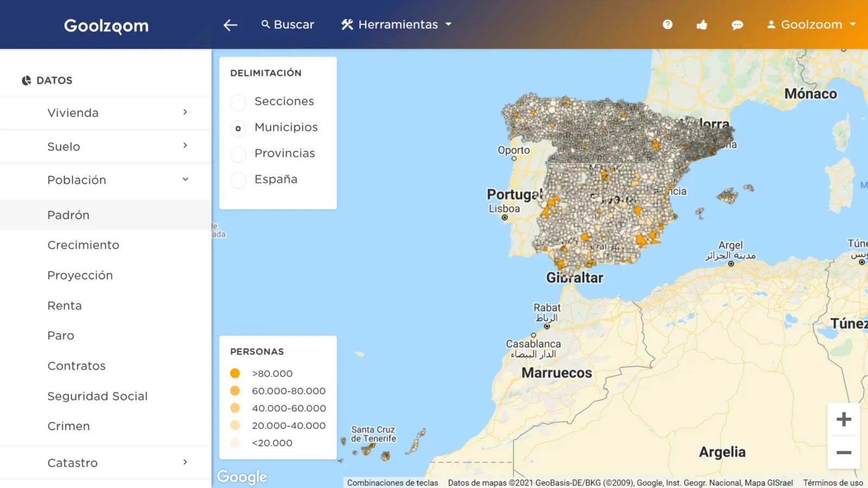Click the DATOS pie chart icon
The height and width of the screenshot is (488, 868).
pyautogui.click(x=26, y=80)
